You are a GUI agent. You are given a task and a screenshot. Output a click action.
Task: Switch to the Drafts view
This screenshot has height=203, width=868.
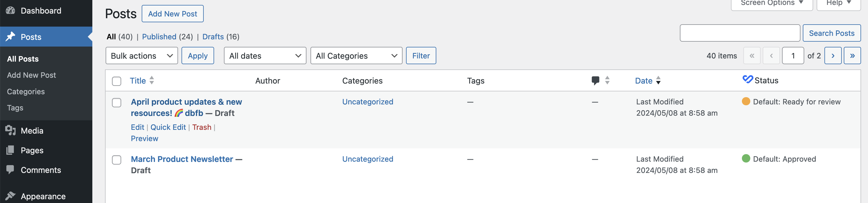(213, 36)
